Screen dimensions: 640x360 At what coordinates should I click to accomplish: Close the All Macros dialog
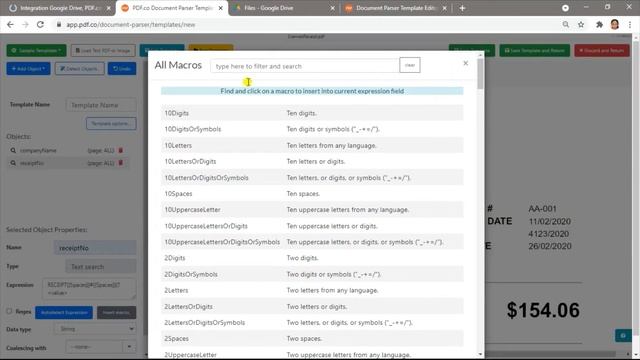(465, 63)
